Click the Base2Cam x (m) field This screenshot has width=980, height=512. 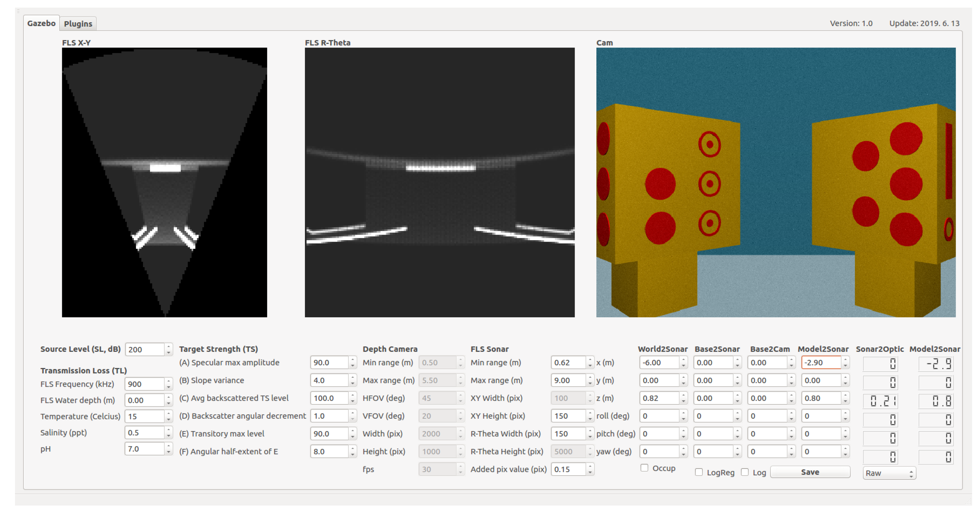tap(768, 363)
